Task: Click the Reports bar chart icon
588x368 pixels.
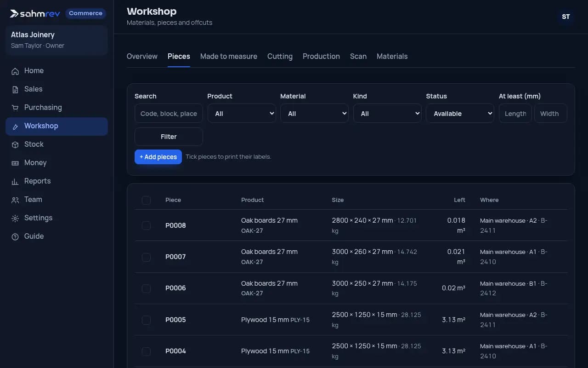Action: 15,181
